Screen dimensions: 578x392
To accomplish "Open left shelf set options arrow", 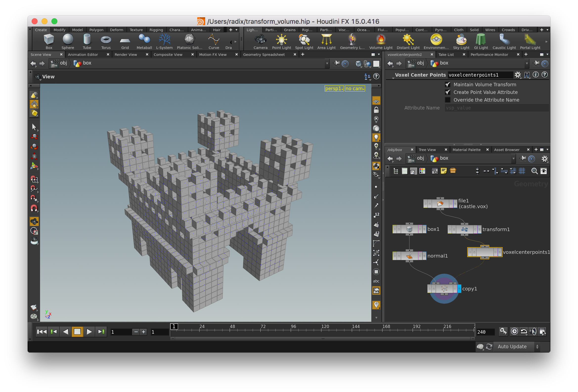I will (237, 30).
